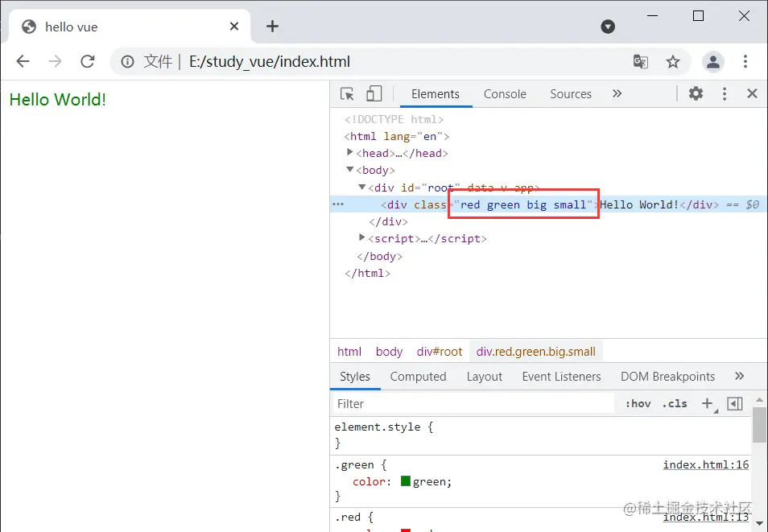Toggle the :hov element state pane

[638, 403]
